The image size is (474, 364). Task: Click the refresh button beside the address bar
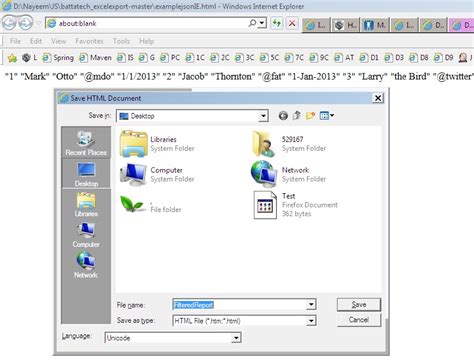pos(277,23)
